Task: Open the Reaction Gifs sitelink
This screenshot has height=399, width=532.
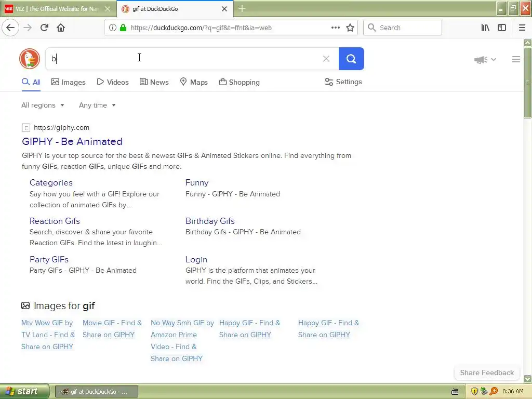Action: (x=55, y=221)
